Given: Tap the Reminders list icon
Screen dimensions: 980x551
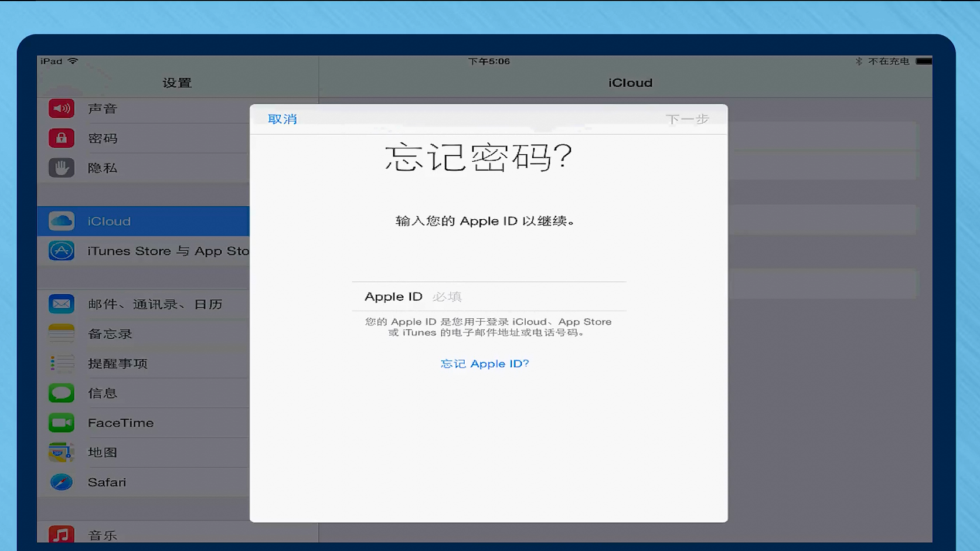Looking at the screenshot, I should click(62, 363).
